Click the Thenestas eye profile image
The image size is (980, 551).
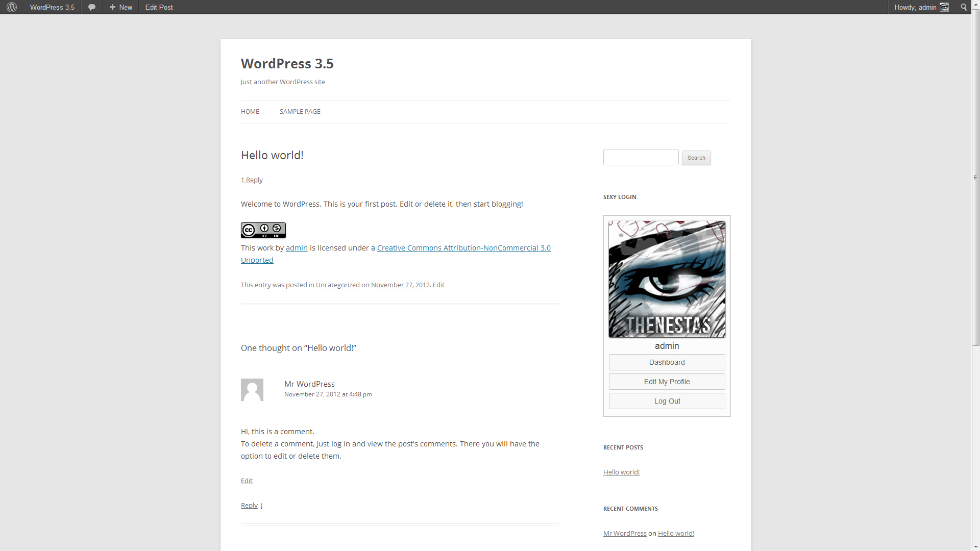click(x=667, y=279)
